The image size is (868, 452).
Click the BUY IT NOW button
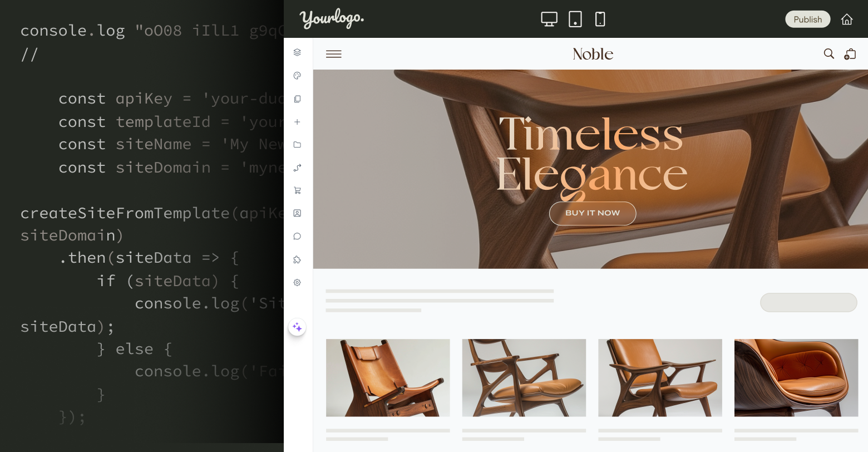[593, 213]
